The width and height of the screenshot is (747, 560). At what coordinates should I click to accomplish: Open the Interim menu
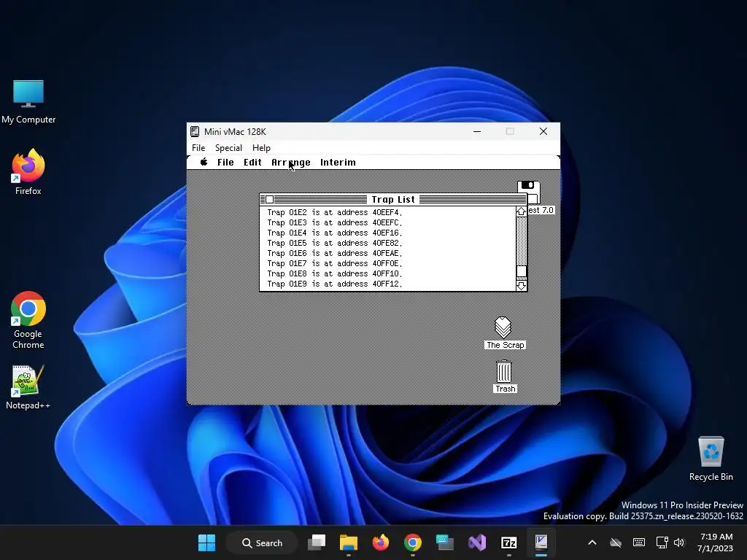tap(338, 163)
